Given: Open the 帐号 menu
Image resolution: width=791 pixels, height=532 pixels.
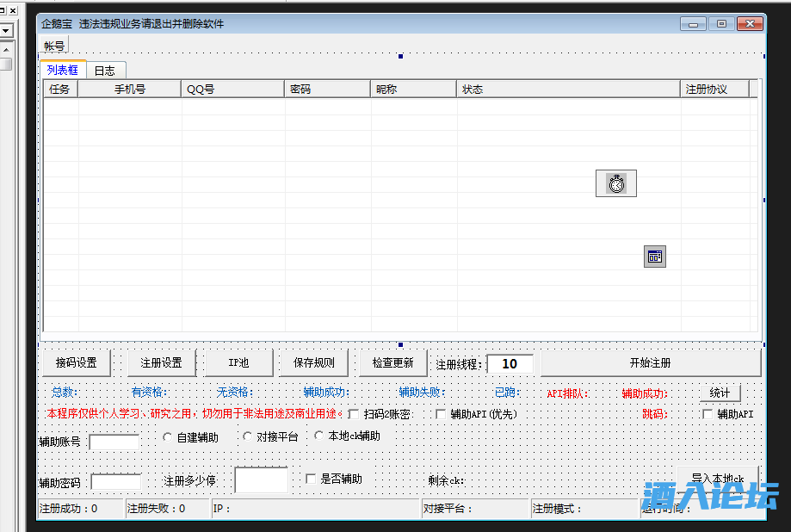Looking at the screenshot, I should (x=54, y=46).
